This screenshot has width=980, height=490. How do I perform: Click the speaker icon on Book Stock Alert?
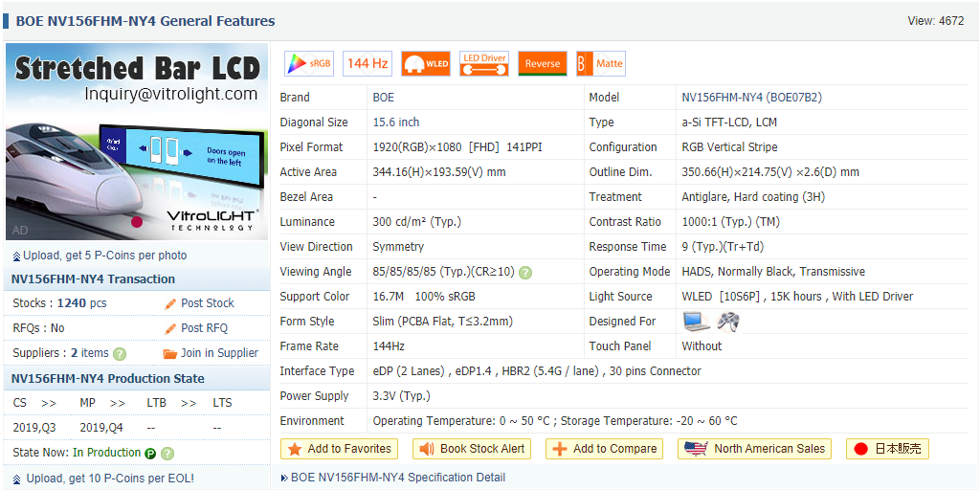427,449
